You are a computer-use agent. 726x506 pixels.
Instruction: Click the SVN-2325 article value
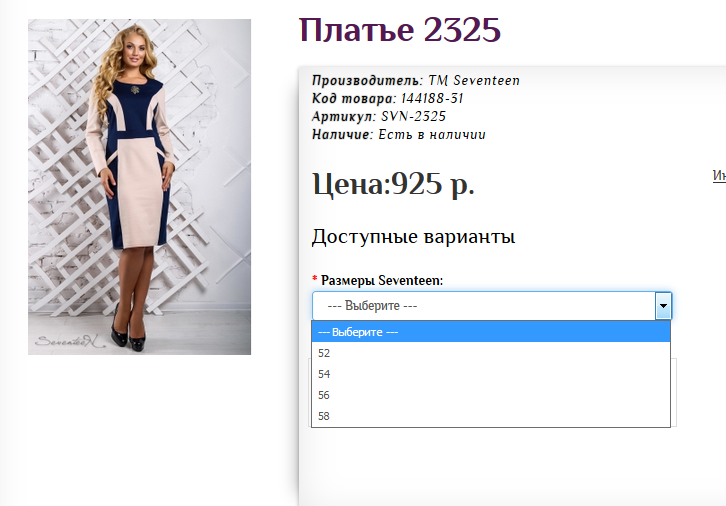tap(413, 117)
